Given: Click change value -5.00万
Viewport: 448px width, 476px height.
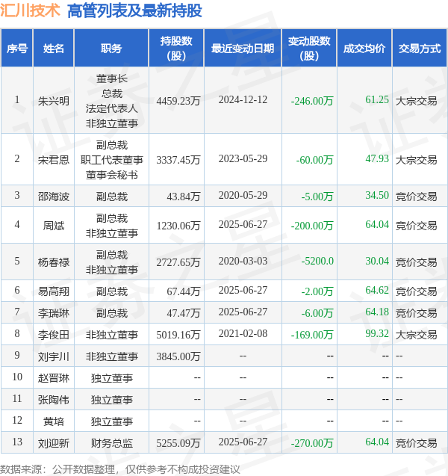Looking at the screenshot, I should (x=317, y=197).
